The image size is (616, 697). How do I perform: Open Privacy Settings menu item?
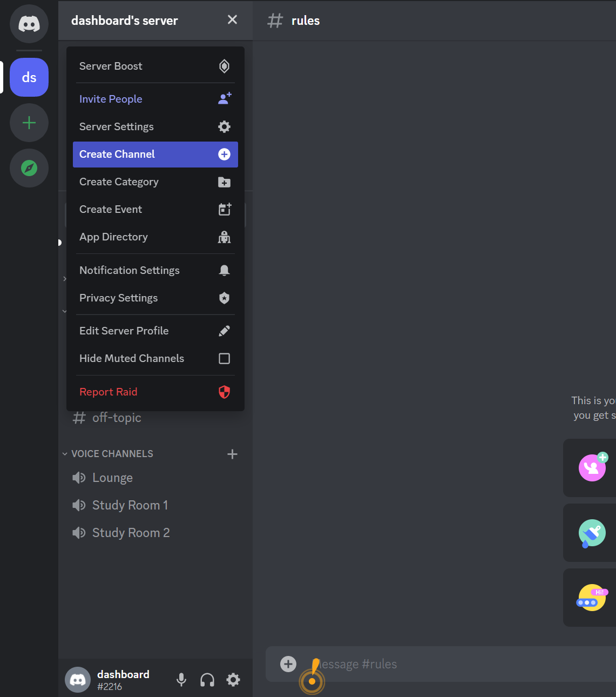point(155,298)
